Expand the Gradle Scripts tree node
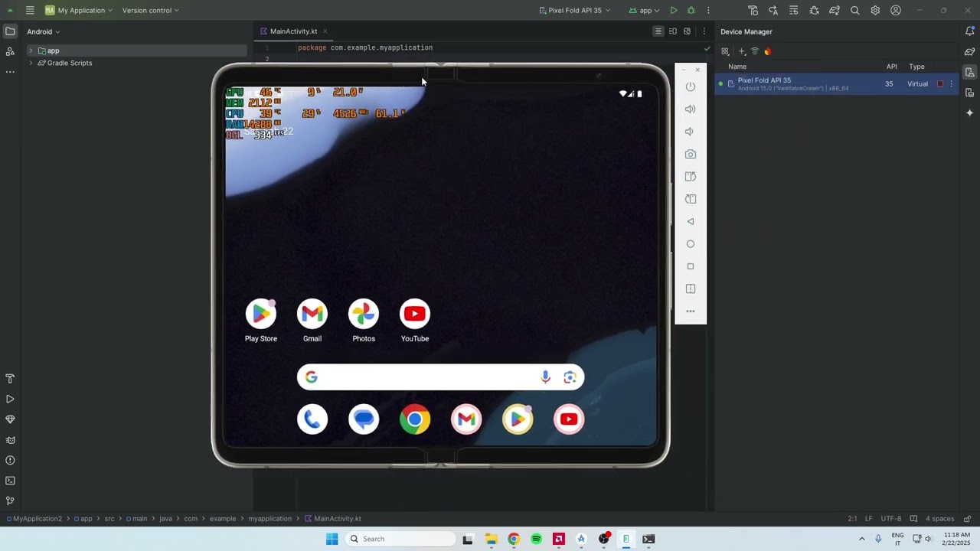 [x=31, y=63]
